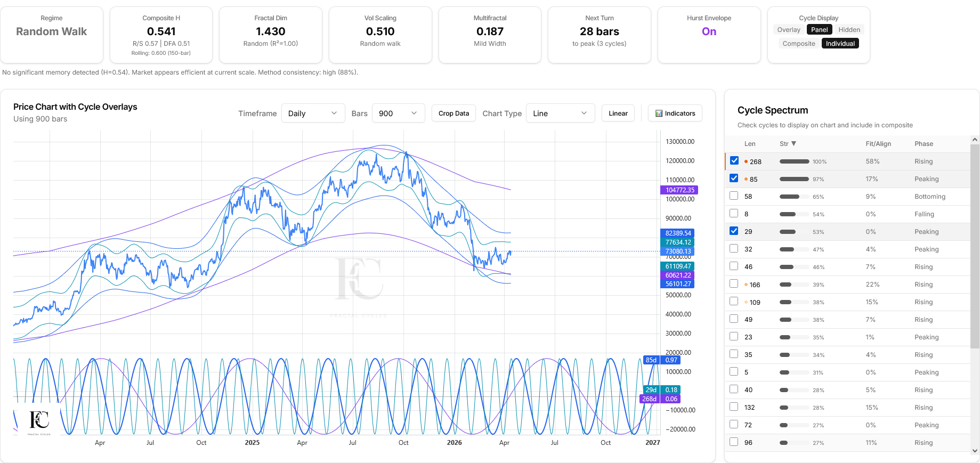This screenshot has height=463, width=980.
Task: Sort by the Fit/Align column header
Action: [878, 144]
